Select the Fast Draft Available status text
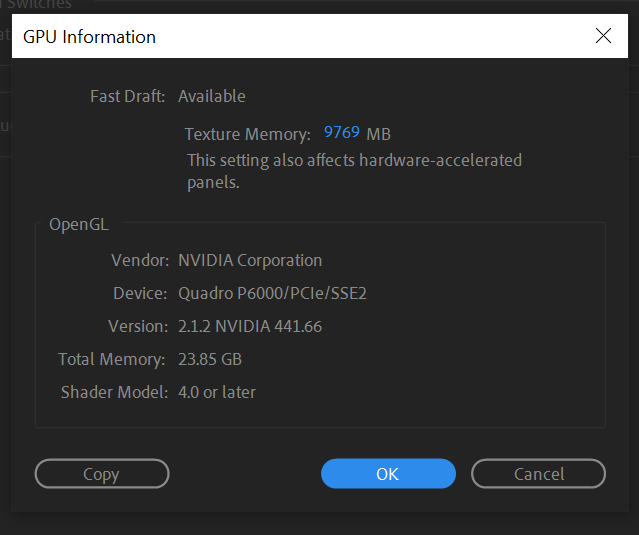This screenshot has height=535, width=639. coord(212,97)
